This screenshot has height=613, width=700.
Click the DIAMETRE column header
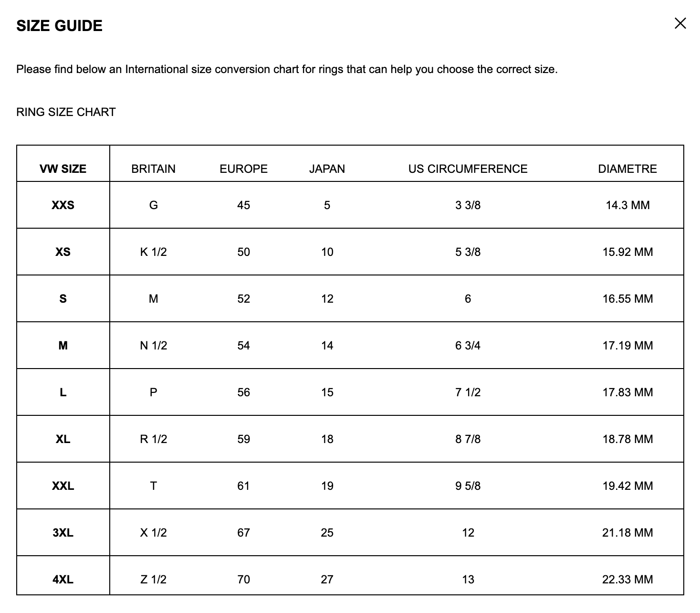pyautogui.click(x=627, y=169)
